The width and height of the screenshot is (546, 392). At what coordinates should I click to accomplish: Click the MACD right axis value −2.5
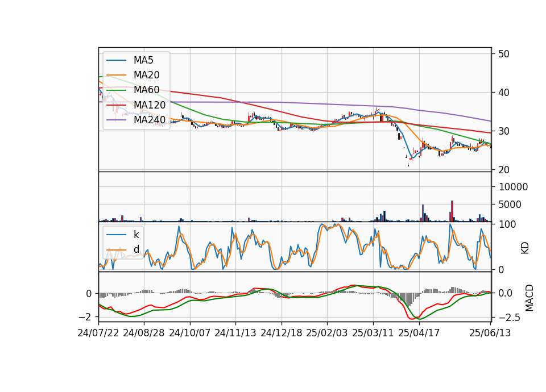[x=508, y=318]
